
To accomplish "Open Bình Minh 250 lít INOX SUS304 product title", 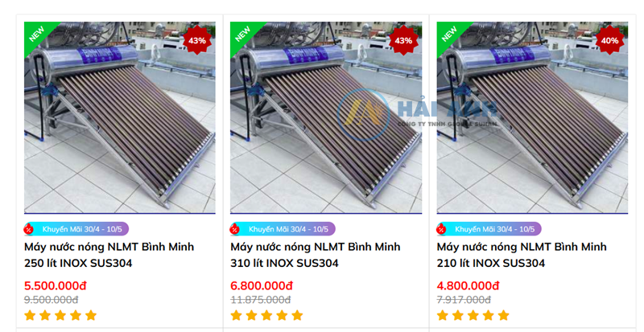I will (109, 255).
